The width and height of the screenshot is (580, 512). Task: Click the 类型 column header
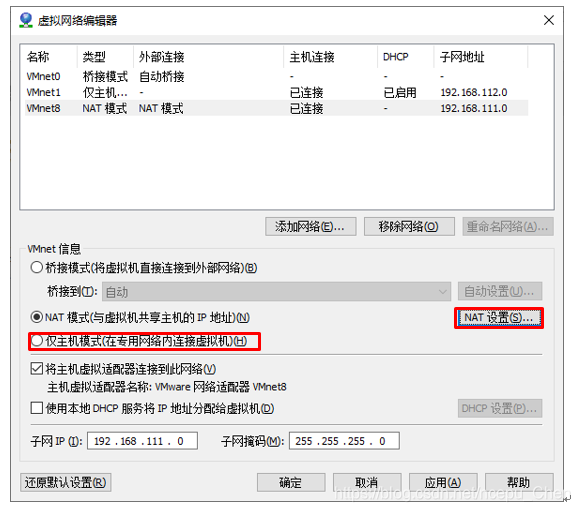point(105,57)
